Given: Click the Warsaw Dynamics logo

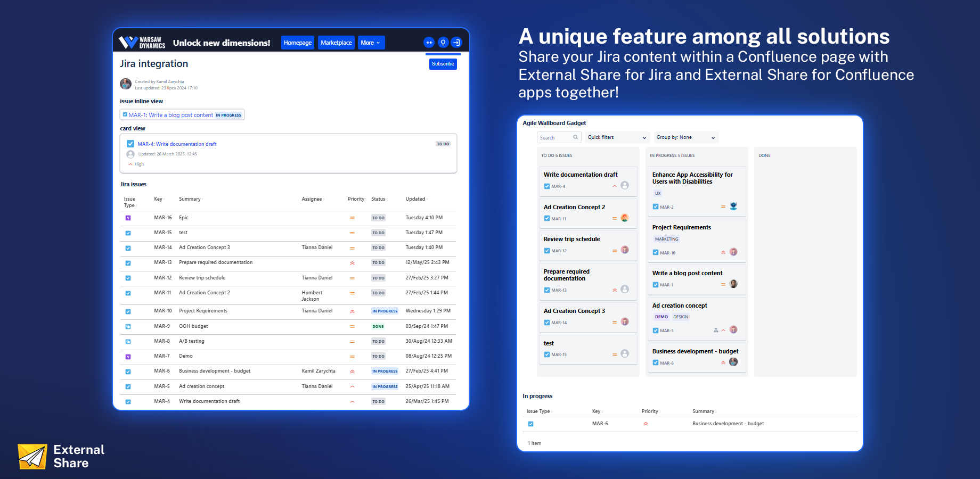Looking at the screenshot, I should tap(142, 43).
